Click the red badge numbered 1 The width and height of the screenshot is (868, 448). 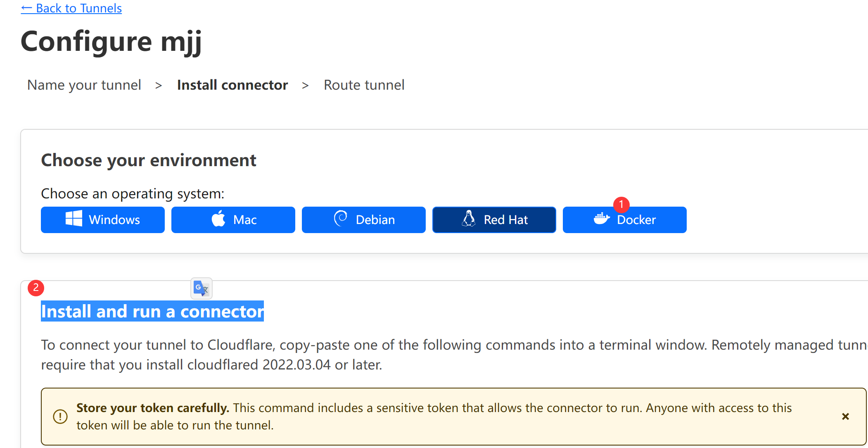pyautogui.click(x=621, y=205)
